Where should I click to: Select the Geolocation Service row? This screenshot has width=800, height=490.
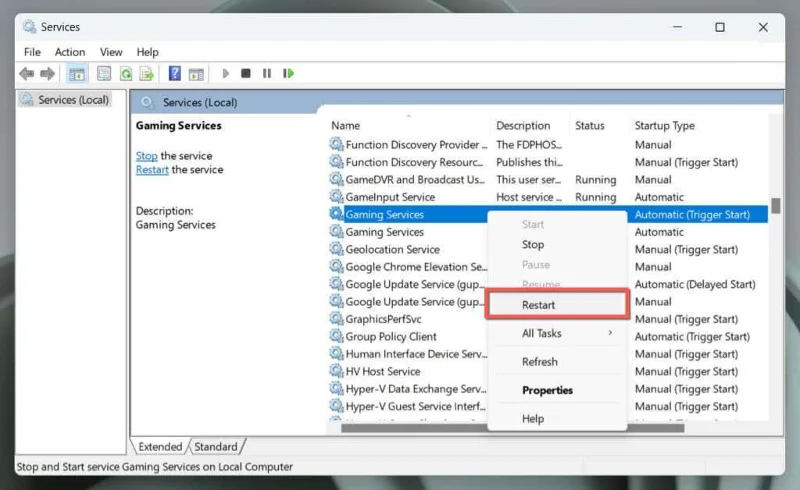click(392, 250)
